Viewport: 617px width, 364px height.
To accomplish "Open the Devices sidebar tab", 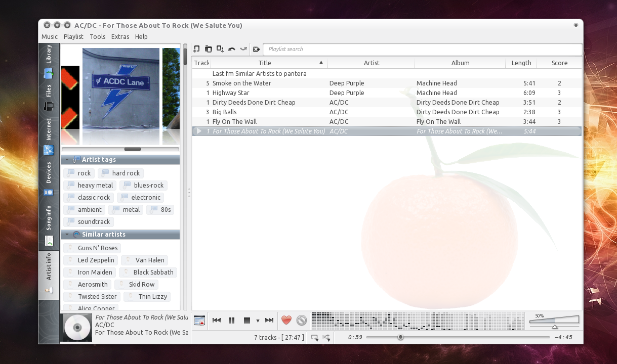I will coord(49,179).
